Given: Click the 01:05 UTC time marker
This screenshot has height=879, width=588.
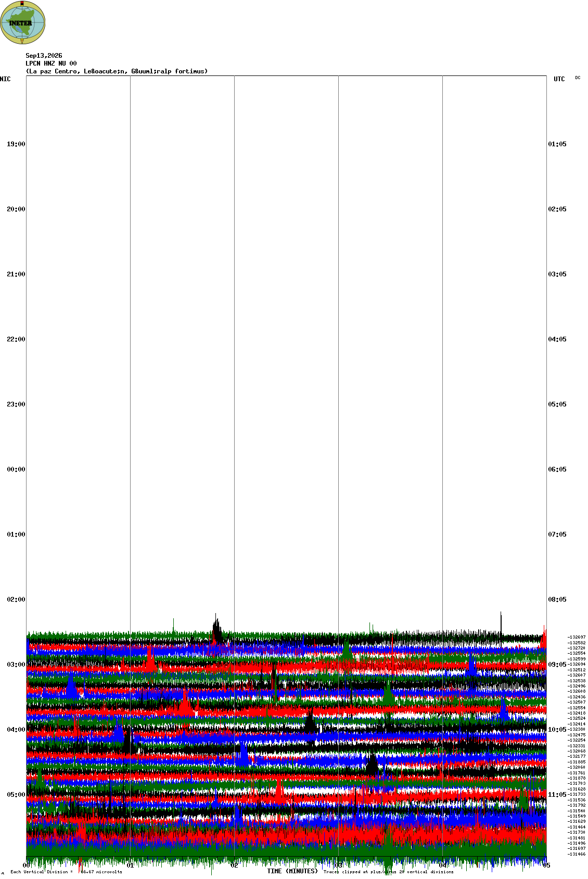Looking at the screenshot, I should pyautogui.click(x=557, y=144).
